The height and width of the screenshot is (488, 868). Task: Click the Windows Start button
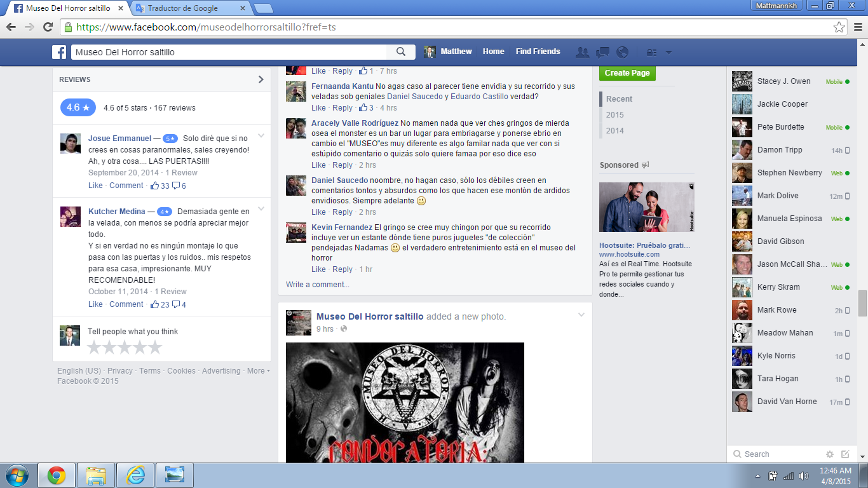(x=17, y=475)
